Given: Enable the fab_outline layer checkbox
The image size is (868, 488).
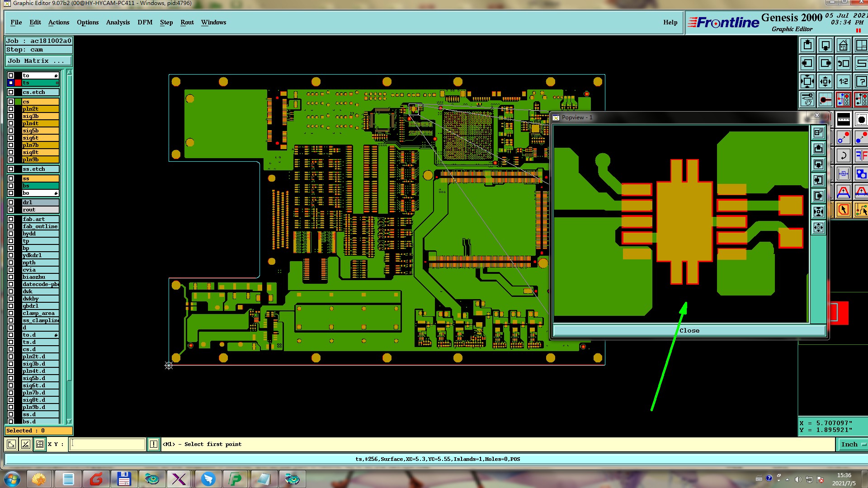Looking at the screenshot, I should (x=11, y=226).
